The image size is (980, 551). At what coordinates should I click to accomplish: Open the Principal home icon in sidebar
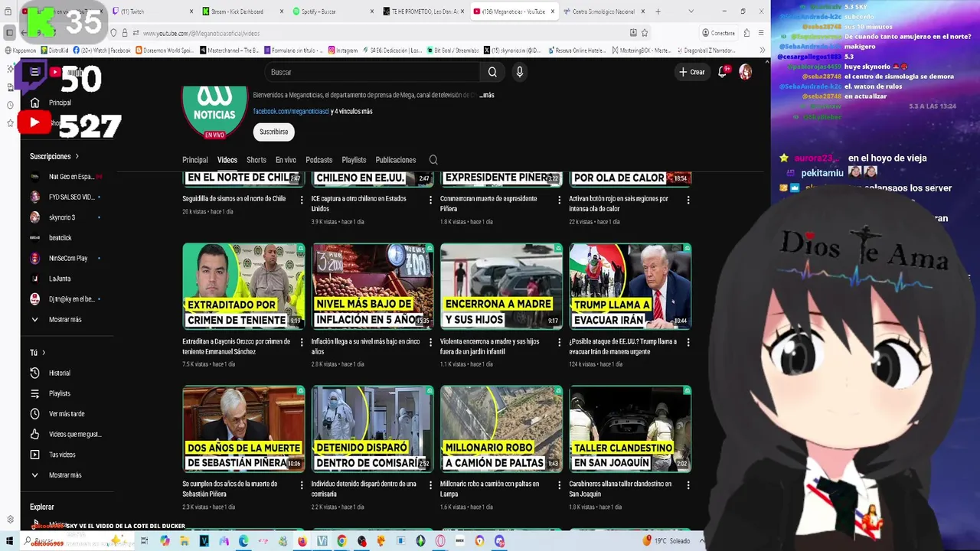tap(34, 103)
